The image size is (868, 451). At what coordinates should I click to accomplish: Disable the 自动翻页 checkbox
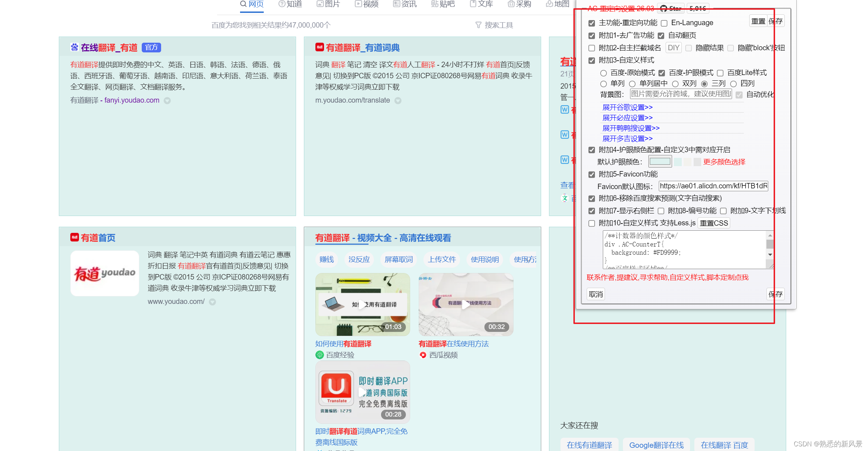point(661,36)
